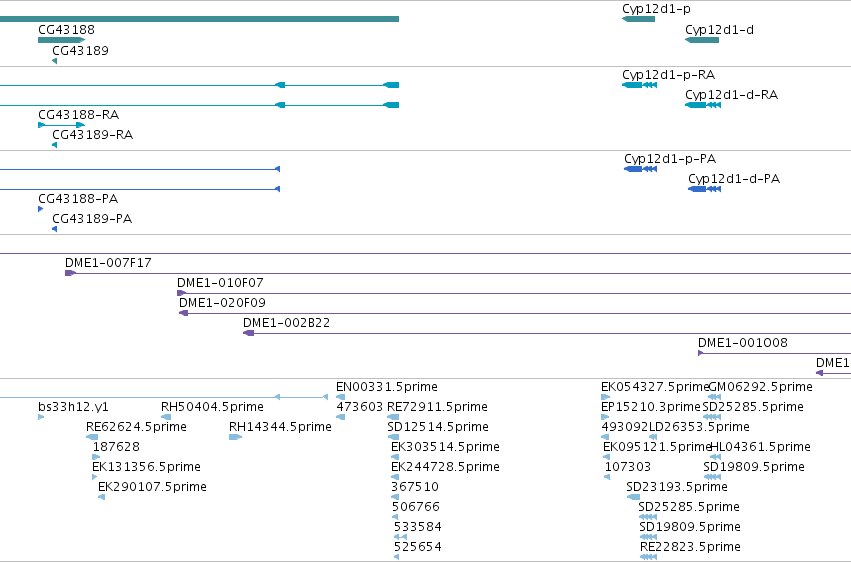The height and width of the screenshot is (562, 851).
Task: Select the SD23193.5prime EST glyph
Action: tap(633, 497)
